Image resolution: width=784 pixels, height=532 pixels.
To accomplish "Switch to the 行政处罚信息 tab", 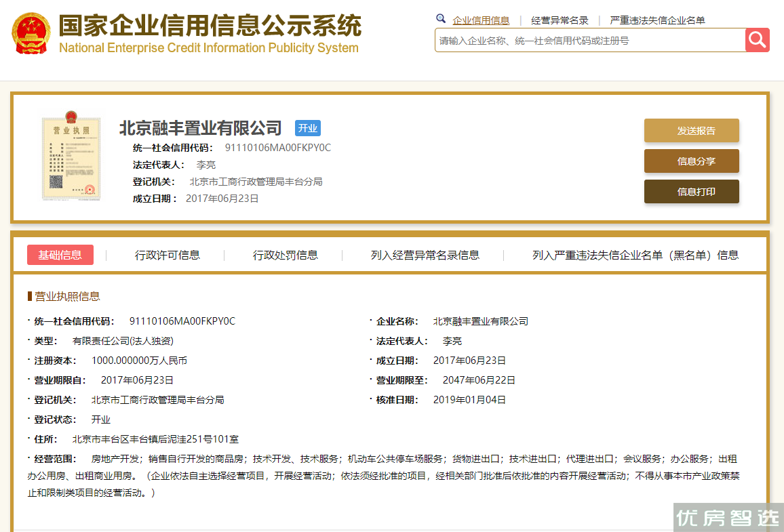I will point(285,255).
